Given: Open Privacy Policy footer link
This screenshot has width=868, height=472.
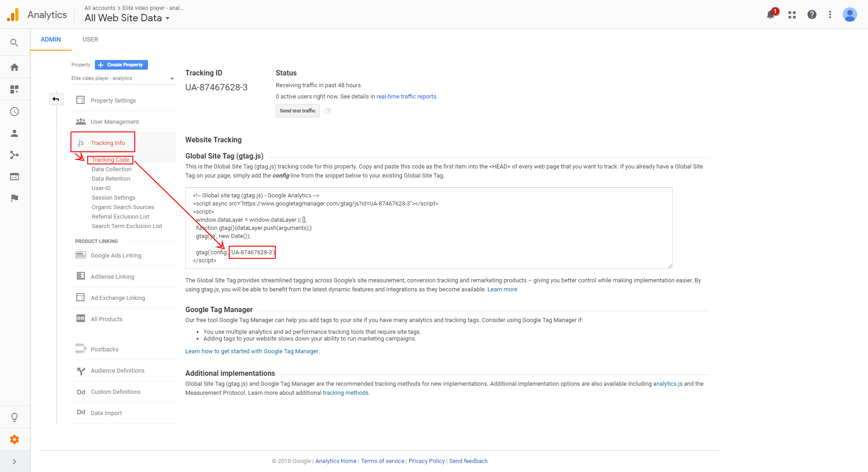Looking at the screenshot, I should click(427, 461).
